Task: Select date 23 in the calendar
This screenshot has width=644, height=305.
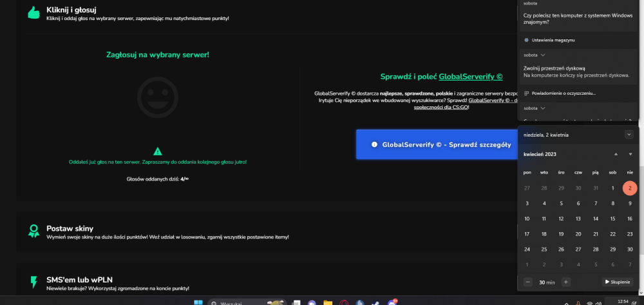Action: pyautogui.click(x=630, y=234)
